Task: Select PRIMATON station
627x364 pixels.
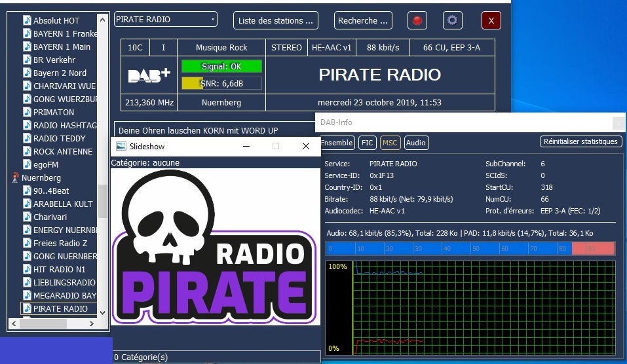Action: (54, 112)
